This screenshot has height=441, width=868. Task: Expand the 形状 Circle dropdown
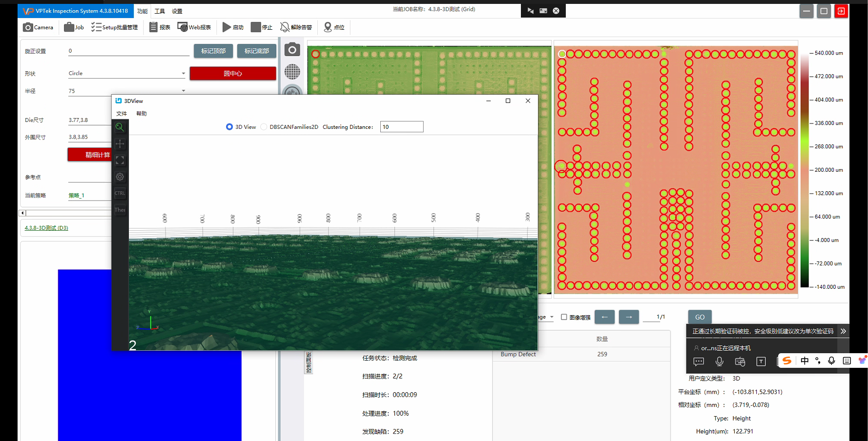pyautogui.click(x=183, y=74)
